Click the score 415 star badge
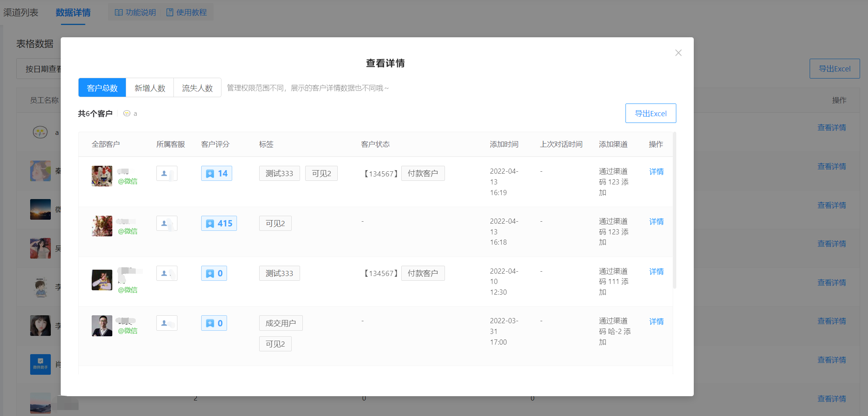 click(219, 223)
